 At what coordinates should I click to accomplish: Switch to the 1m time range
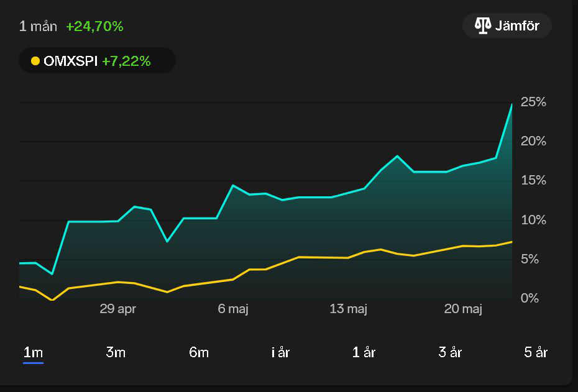[33, 352]
